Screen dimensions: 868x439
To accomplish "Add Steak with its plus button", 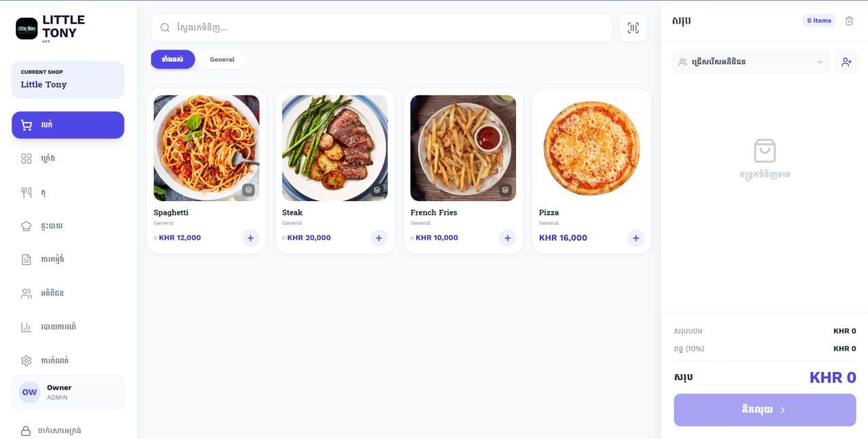I will pos(379,238).
